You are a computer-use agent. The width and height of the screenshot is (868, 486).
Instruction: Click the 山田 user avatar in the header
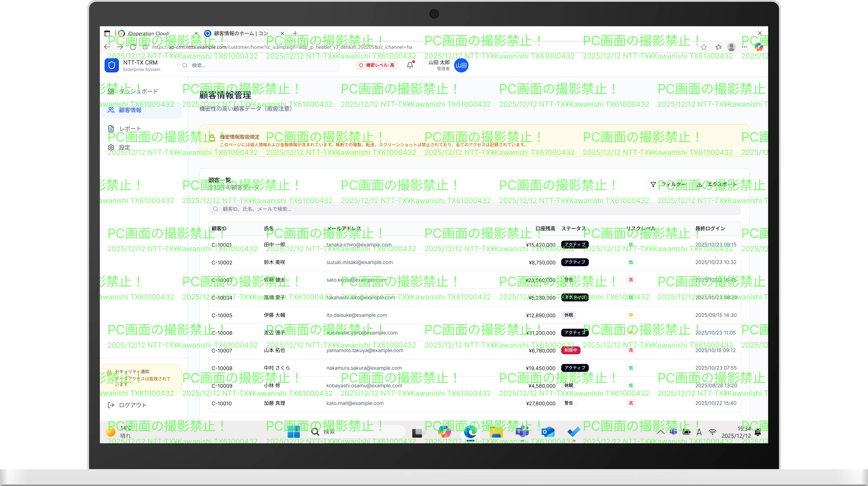pos(461,65)
